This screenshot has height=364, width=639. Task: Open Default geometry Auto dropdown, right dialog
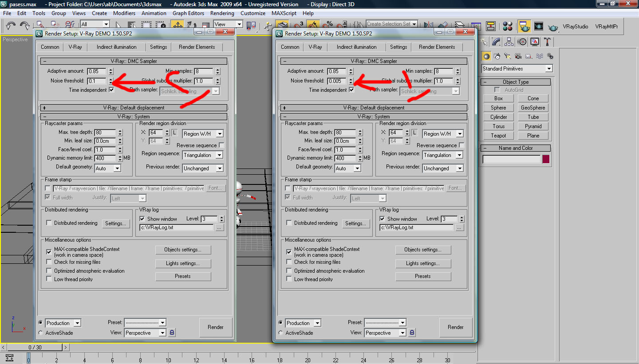pyautogui.click(x=348, y=168)
